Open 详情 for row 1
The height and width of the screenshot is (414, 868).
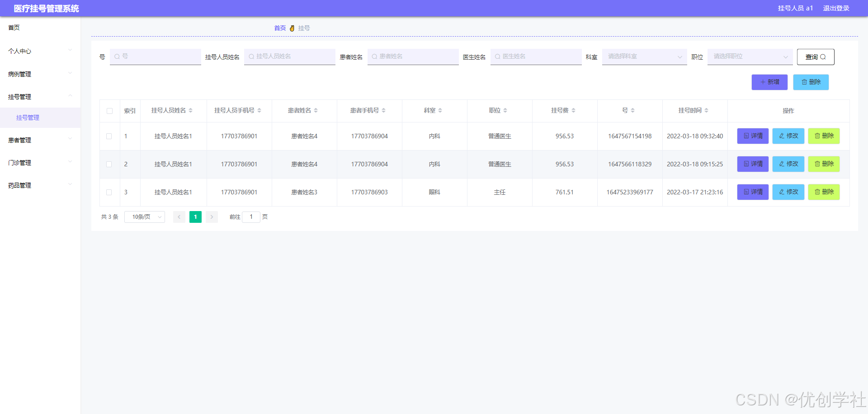pyautogui.click(x=753, y=136)
